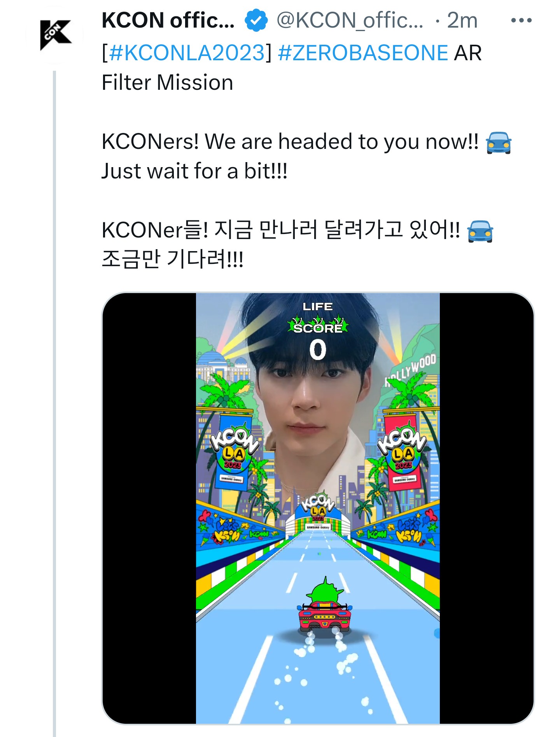560x737 pixels.
Task: Open the #ZEROBASEONE hashtag link
Action: click(363, 53)
